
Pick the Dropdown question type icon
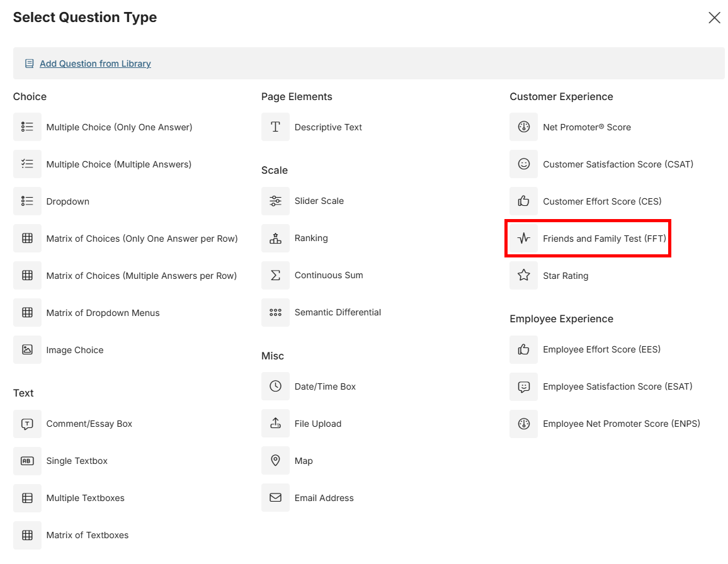click(x=27, y=201)
